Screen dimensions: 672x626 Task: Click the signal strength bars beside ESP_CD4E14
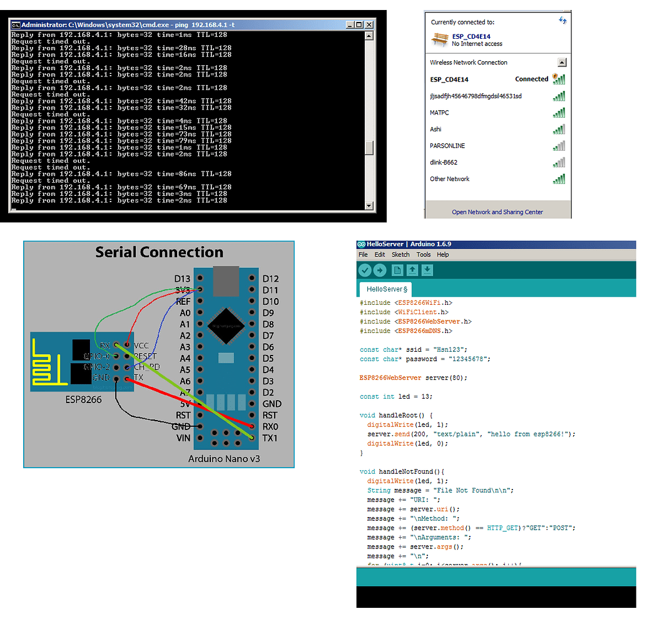(x=559, y=80)
